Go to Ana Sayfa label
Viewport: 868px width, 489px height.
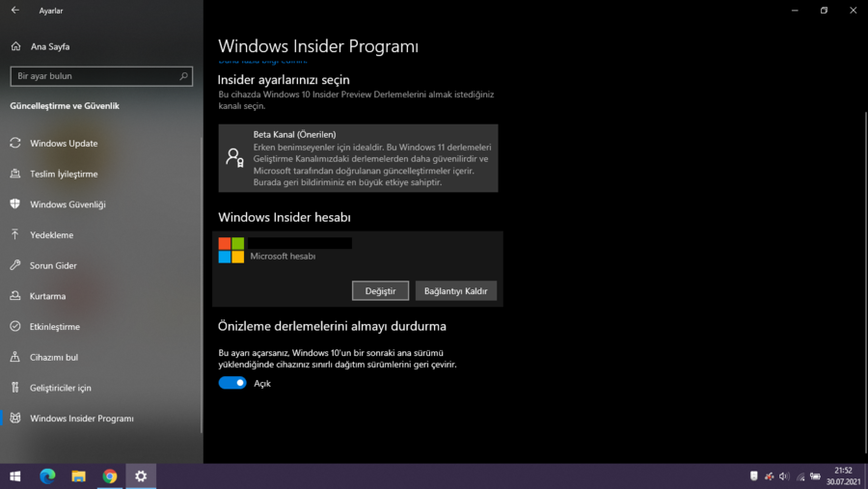[50, 46]
